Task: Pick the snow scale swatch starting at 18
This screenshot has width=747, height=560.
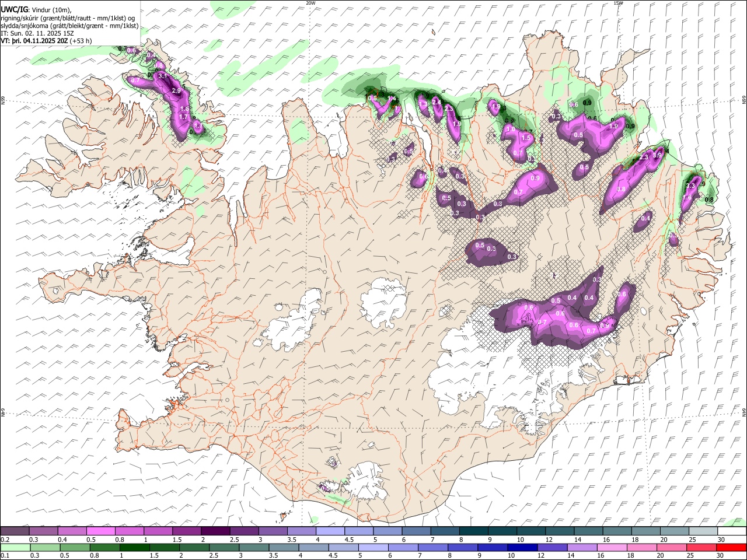Action: coord(646,531)
